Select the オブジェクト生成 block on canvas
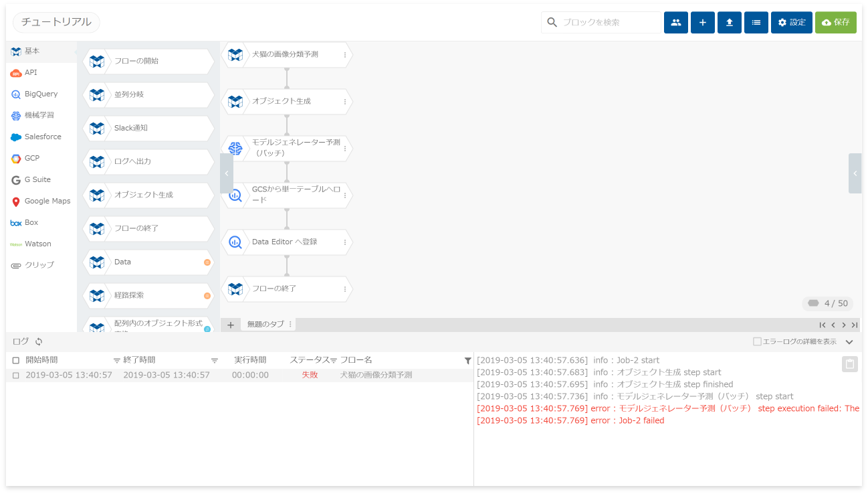 [x=287, y=101]
